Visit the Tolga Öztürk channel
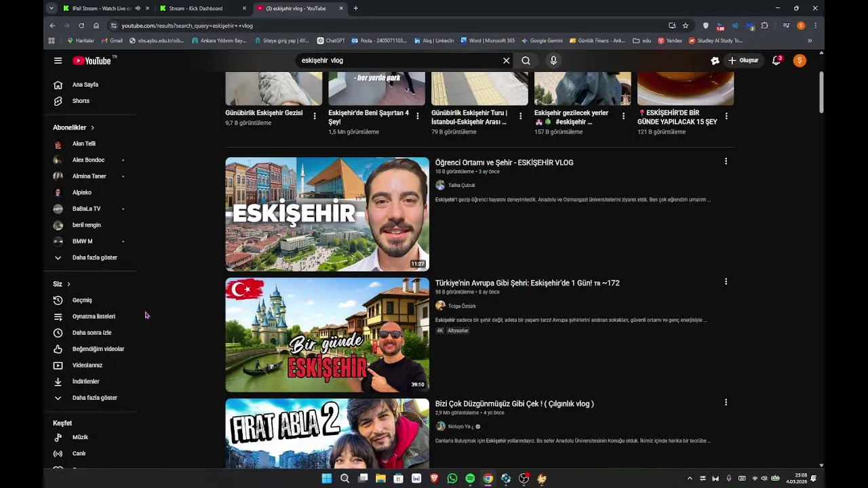Screen dimensions: 868x488 (462, 306)
